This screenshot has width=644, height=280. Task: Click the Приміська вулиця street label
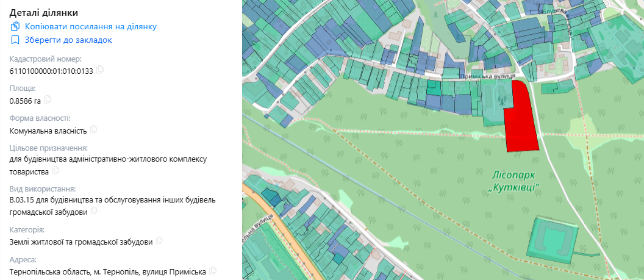click(x=483, y=77)
